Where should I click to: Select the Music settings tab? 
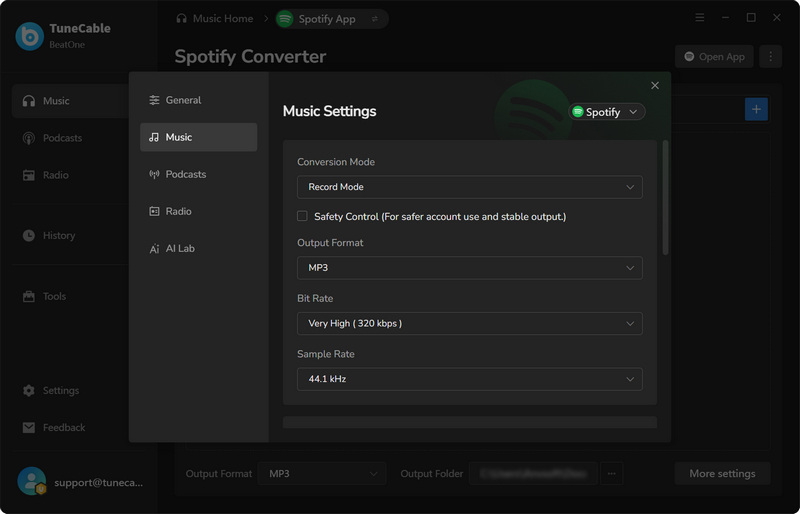pyautogui.click(x=198, y=137)
